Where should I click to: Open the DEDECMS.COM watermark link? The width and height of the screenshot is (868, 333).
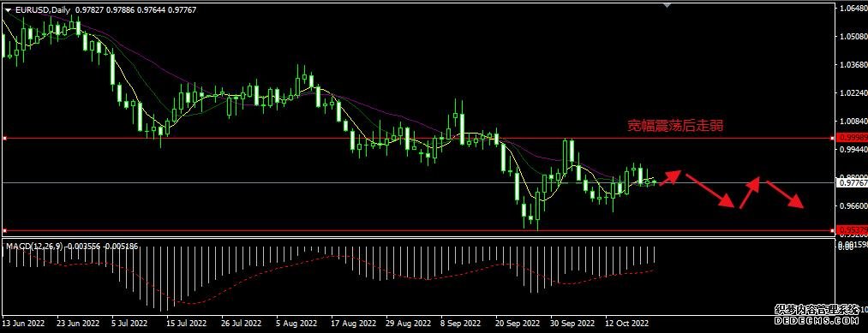point(817,320)
